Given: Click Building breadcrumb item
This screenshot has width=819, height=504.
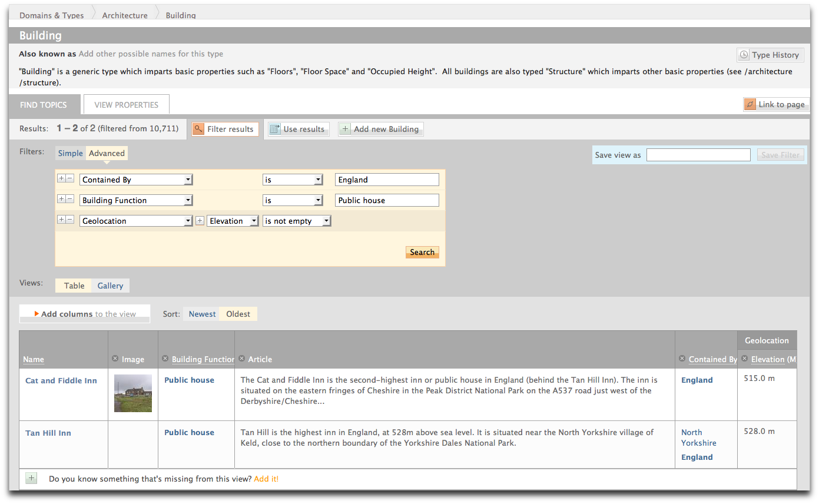Looking at the screenshot, I should [x=181, y=15].
